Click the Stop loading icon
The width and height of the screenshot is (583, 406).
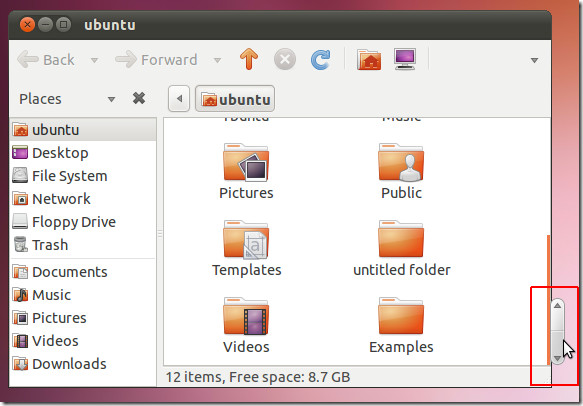tap(285, 59)
